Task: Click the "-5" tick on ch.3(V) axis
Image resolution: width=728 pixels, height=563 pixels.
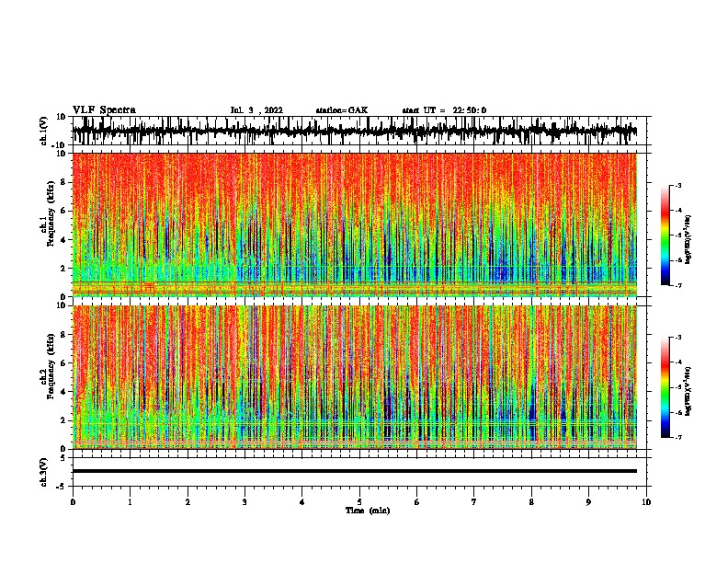Action: (x=63, y=486)
